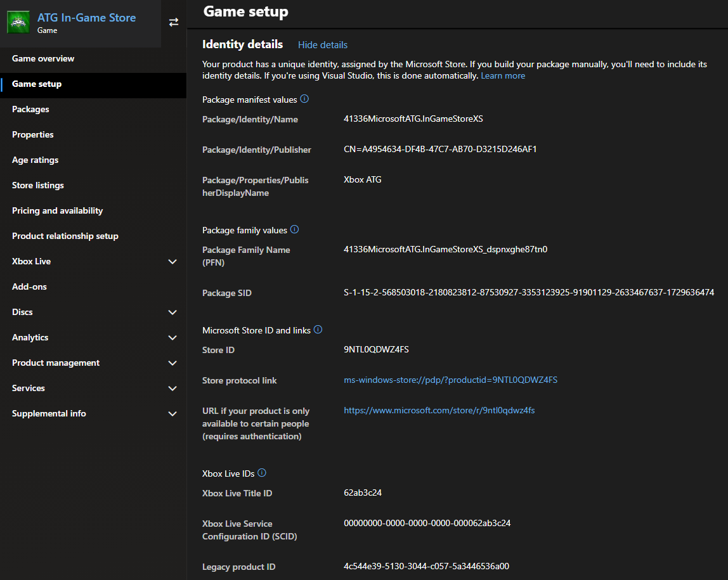Open the ms-windows-store protocol link
Image resolution: width=728 pixels, height=580 pixels.
click(450, 380)
